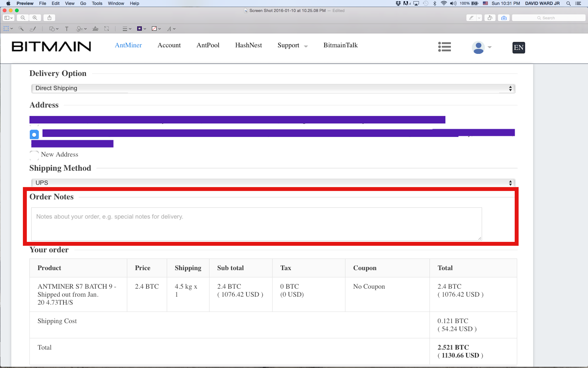Open Spotlight search magnifier in menu bar

[568, 3]
